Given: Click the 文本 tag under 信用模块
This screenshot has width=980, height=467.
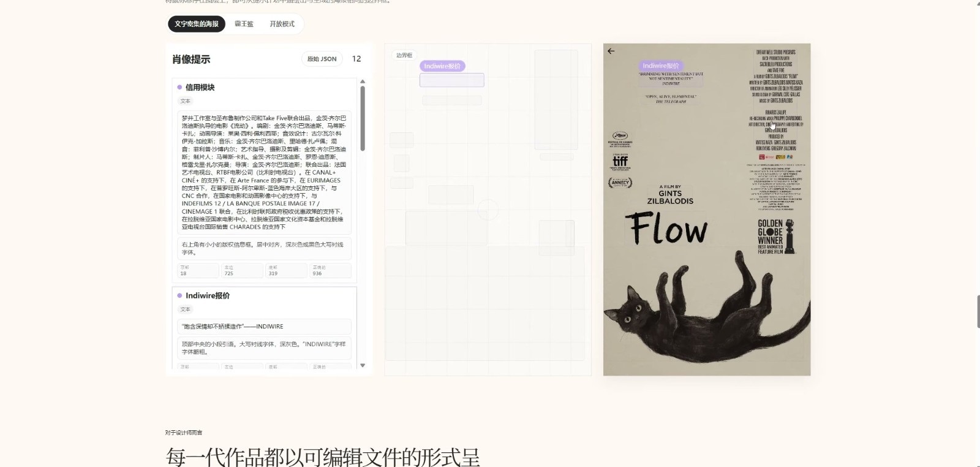Looking at the screenshot, I should pyautogui.click(x=186, y=101).
